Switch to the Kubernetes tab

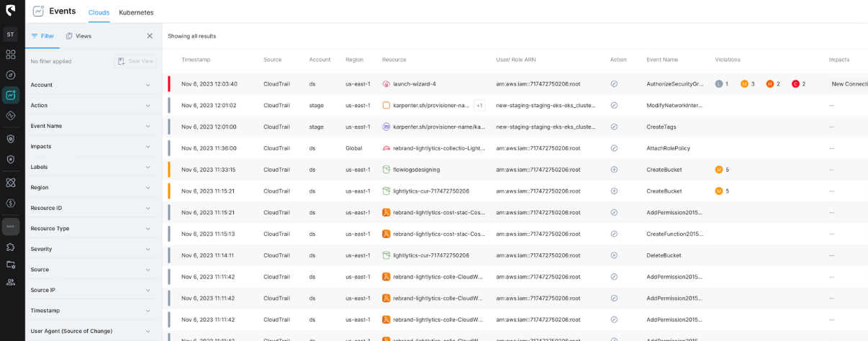click(136, 12)
